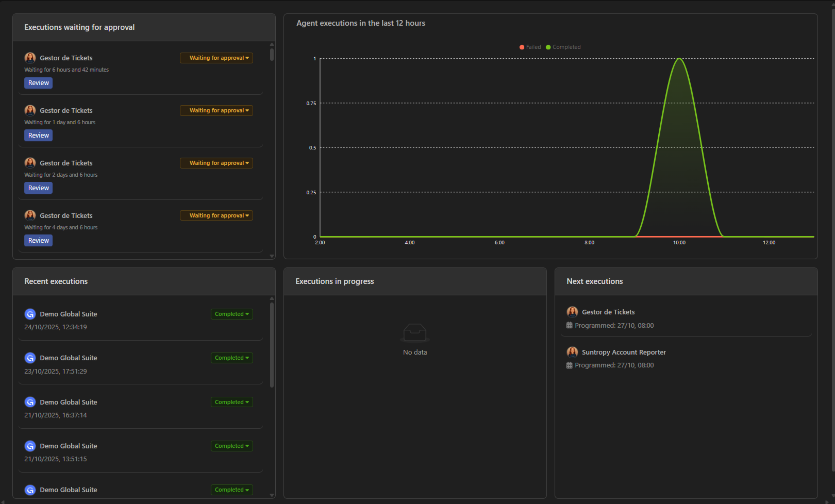The width and height of the screenshot is (835, 504).
Task: Click the Demo Global Suite logo on 24/10 execution
Action: click(30, 314)
